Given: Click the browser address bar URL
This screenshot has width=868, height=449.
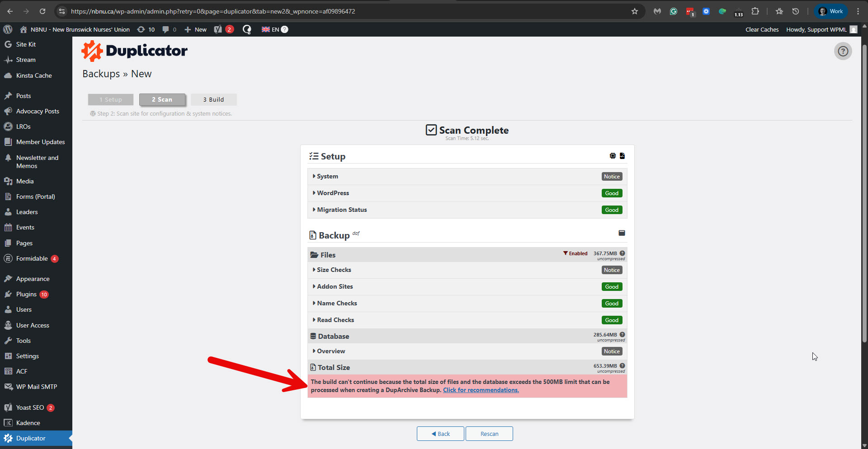Looking at the screenshot, I should coord(212,11).
